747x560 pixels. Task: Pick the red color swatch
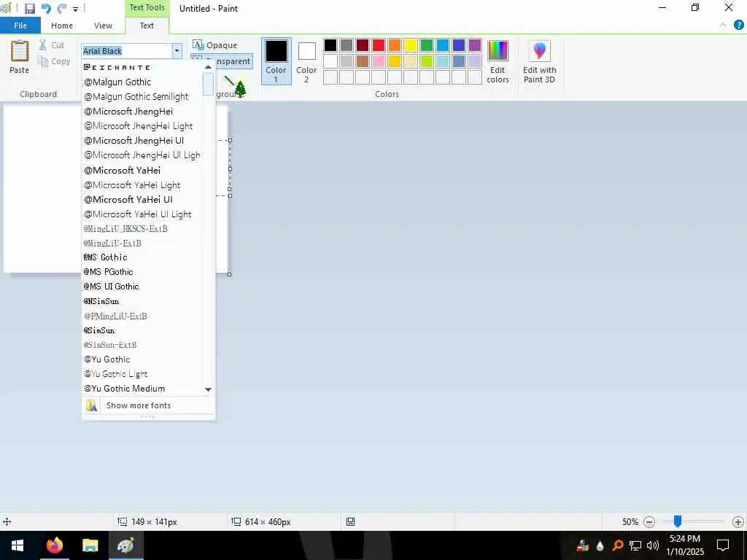coord(379,45)
